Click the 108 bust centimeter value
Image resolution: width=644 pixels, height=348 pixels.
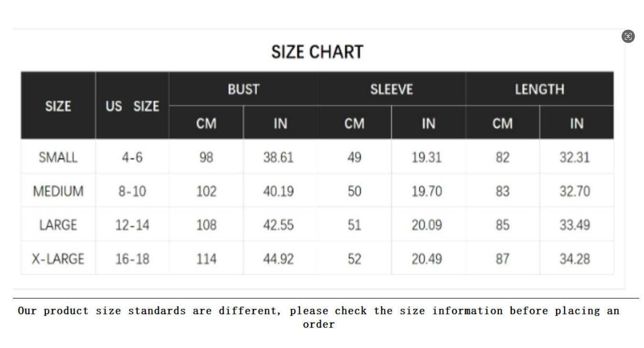[206, 225]
